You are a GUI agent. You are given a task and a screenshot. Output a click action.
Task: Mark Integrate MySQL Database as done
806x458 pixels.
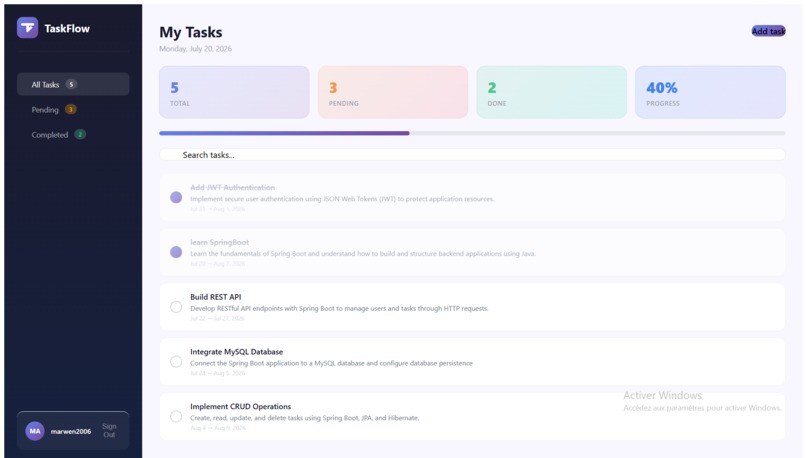[176, 362]
